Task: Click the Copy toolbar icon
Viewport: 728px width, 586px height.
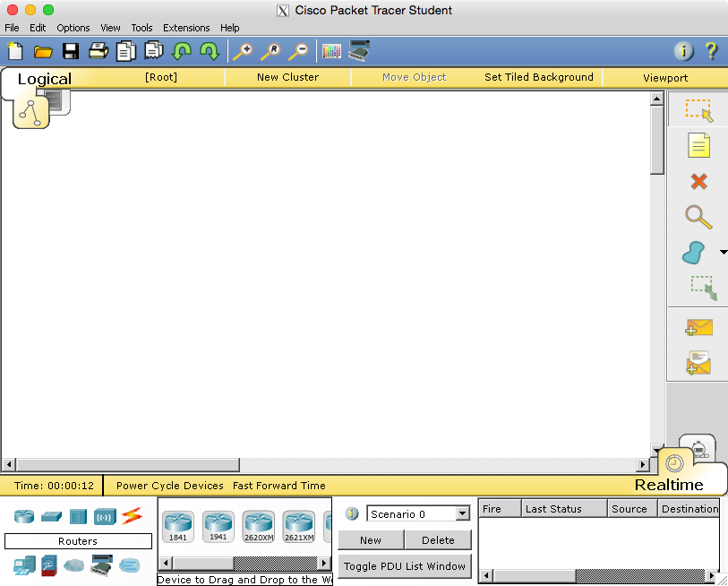Action: [126, 51]
